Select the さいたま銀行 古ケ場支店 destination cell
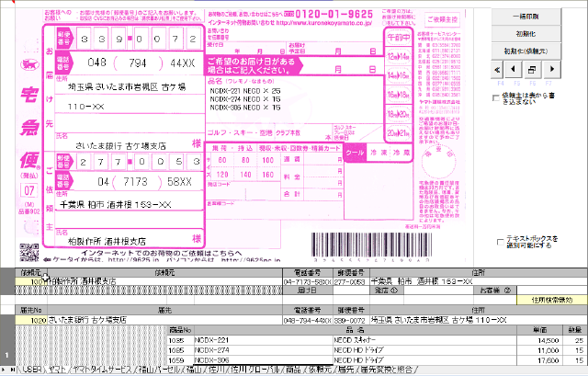Viewport: 588px width, 376px height. tap(165, 320)
